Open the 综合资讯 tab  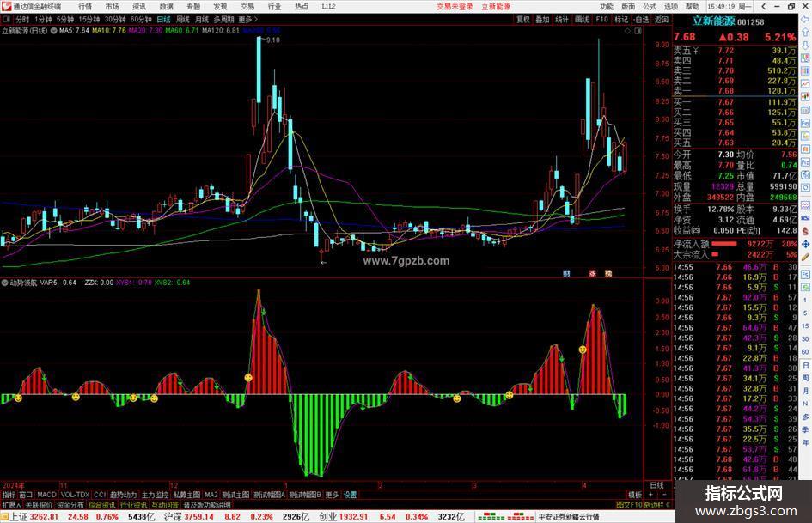[102, 505]
